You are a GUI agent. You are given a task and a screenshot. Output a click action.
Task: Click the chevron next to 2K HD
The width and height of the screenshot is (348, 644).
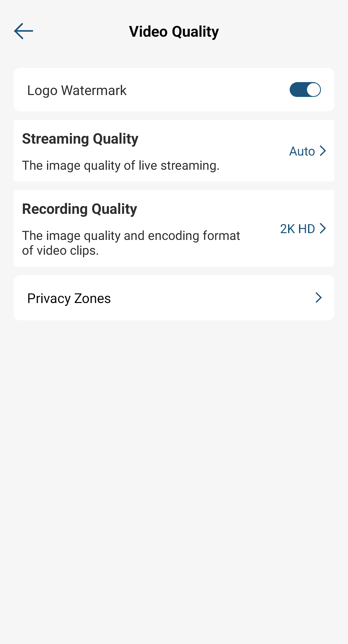(323, 228)
